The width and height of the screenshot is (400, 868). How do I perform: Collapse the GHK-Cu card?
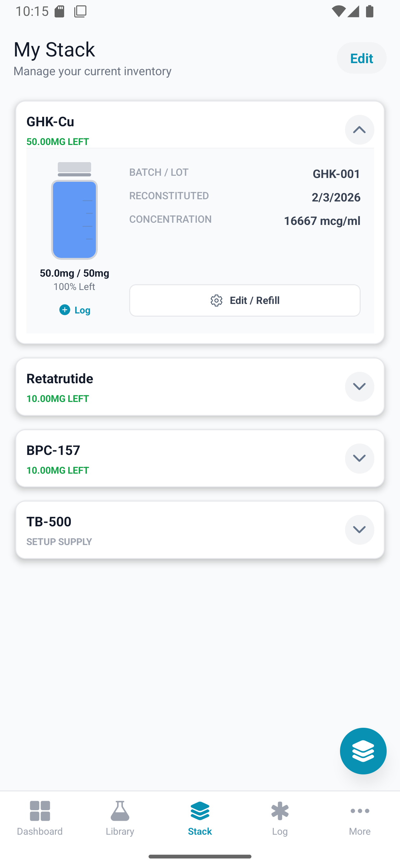point(359,130)
